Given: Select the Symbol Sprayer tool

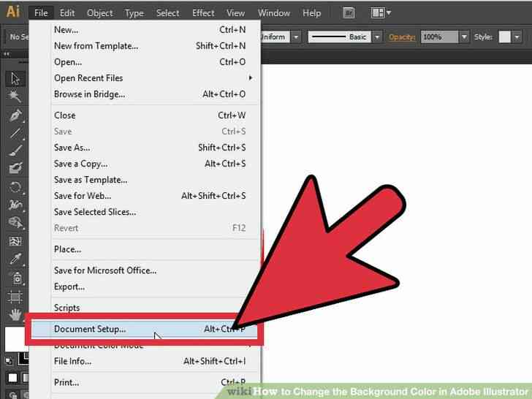Looking at the screenshot, I should (x=16, y=278).
